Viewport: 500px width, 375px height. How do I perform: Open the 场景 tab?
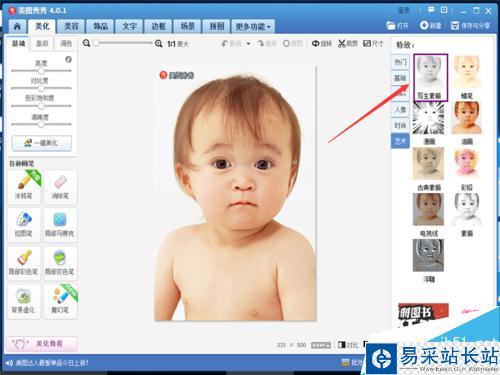187,26
